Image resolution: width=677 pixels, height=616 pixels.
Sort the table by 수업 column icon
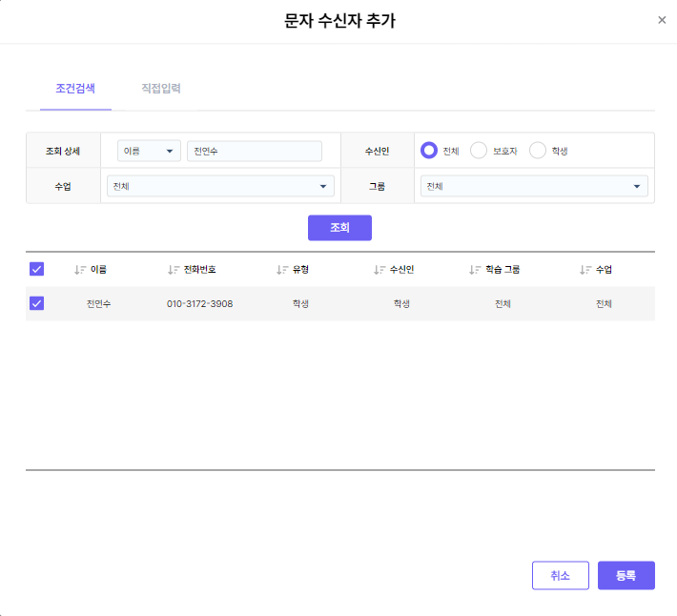[585, 270]
